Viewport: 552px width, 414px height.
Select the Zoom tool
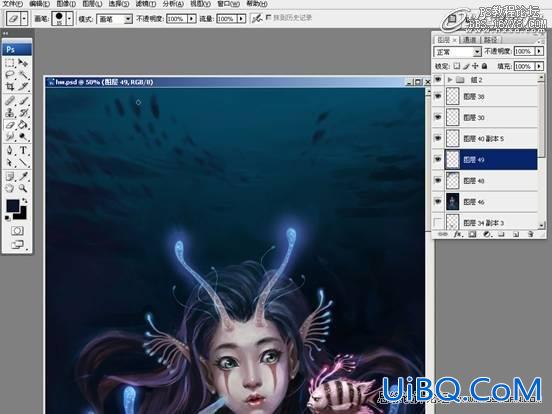[x=23, y=188]
